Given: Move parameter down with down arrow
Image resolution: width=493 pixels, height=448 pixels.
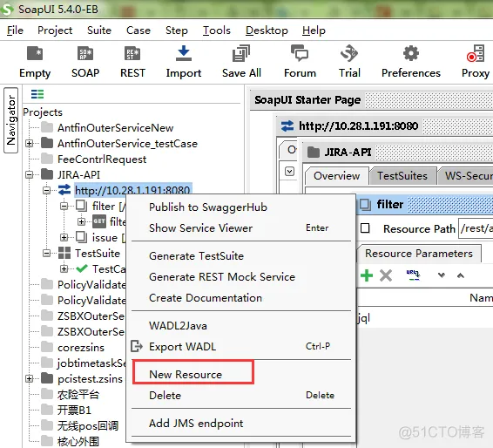Looking at the screenshot, I should click(x=442, y=275).
